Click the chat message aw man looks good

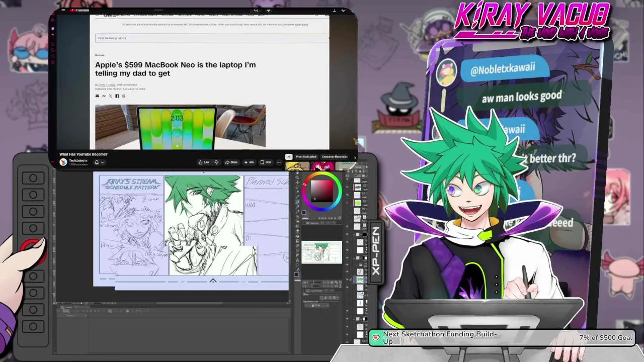[x=522, y=97]
